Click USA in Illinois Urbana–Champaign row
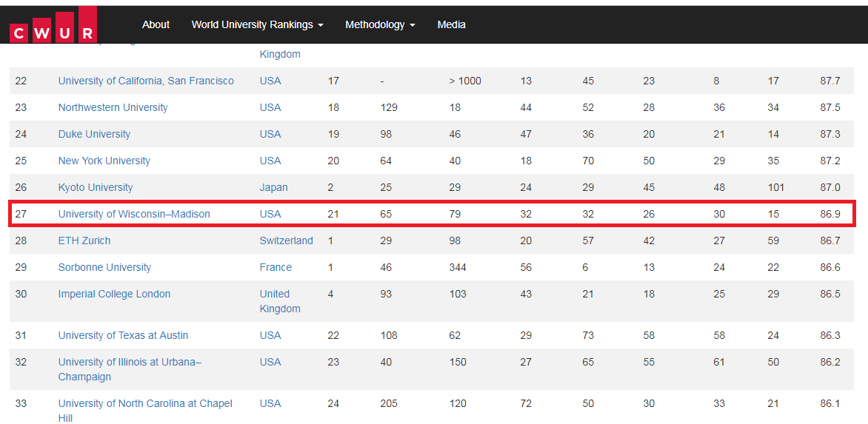The height and width of the screenshot is (424, 868). (270, 362)
